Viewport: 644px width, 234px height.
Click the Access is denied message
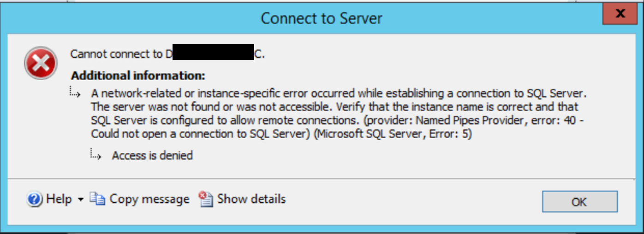click(x=152, y=155)
